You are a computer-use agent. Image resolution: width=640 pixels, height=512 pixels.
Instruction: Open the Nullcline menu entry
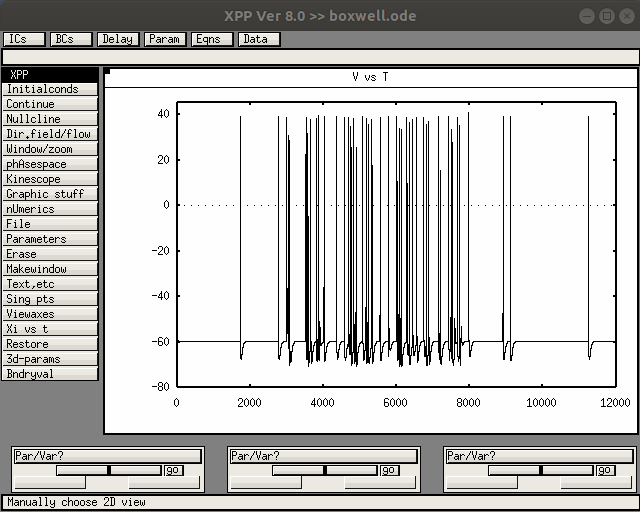pyautogui.click(x=50, y=119)
